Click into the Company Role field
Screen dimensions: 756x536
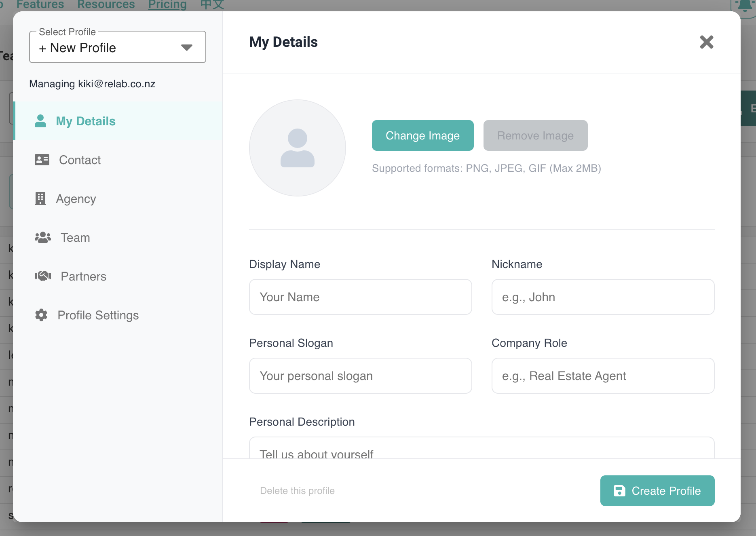[603, 376]
